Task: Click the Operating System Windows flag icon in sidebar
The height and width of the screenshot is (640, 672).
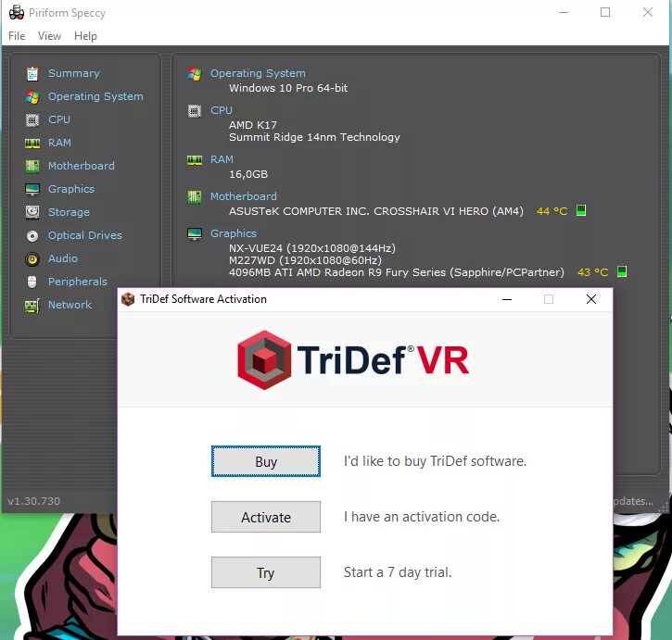Action: [x=32, y=97]
